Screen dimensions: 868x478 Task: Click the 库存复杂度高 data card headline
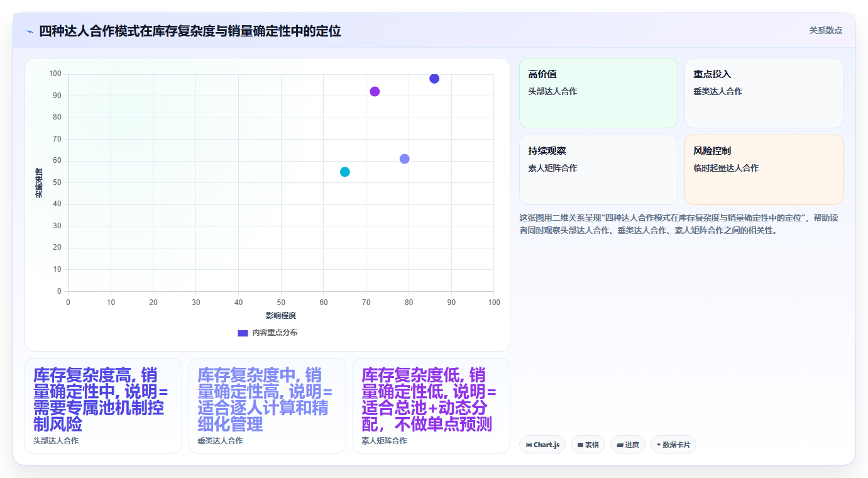coord(101,399)
